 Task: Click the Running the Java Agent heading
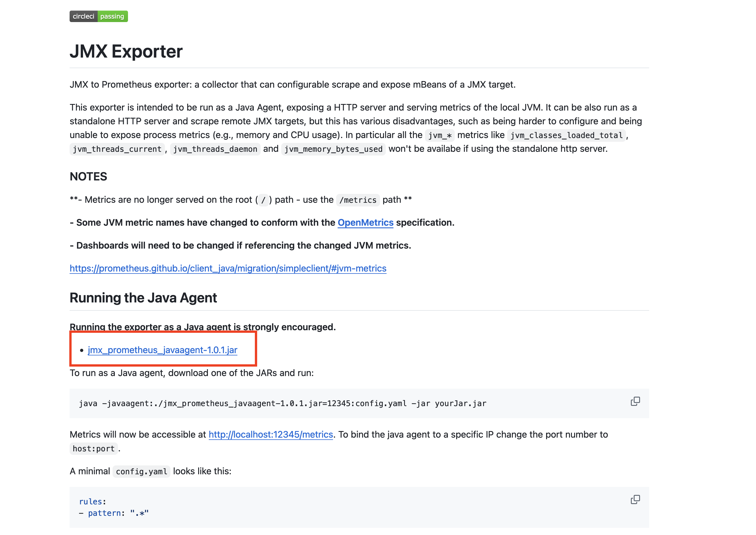click(x=143, y=298)
